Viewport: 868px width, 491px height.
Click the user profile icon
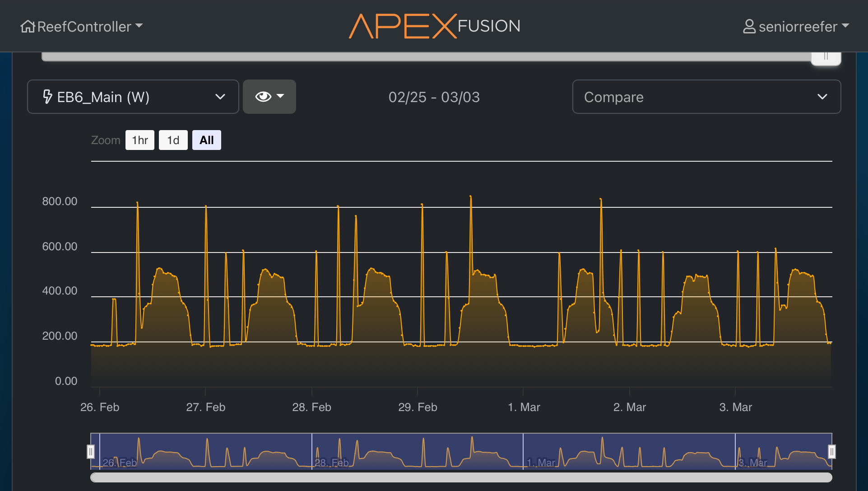pos(749,27)
